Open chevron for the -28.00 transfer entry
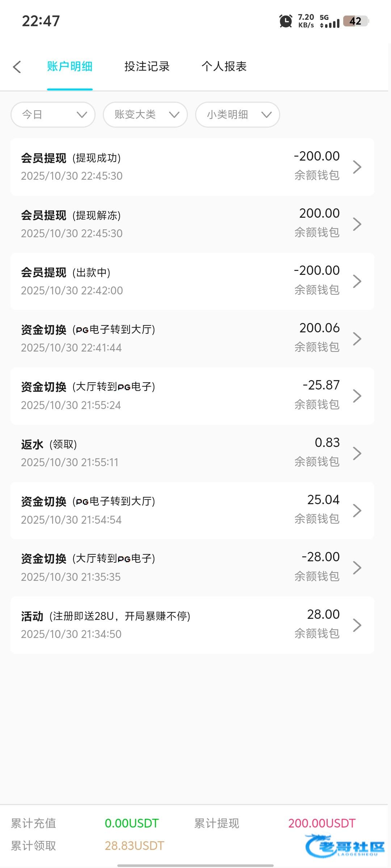391x868 pixels. pyautogui.click(x=357, y=568)
